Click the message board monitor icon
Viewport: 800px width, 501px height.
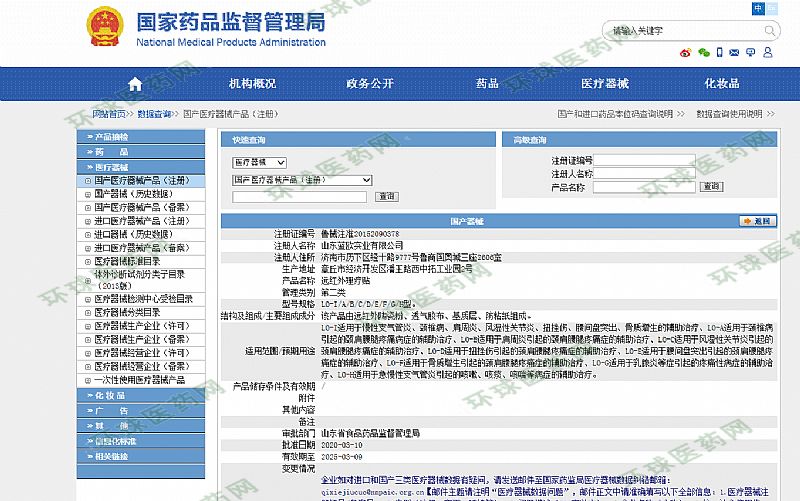pyautogui.click(x=750, y=52)
